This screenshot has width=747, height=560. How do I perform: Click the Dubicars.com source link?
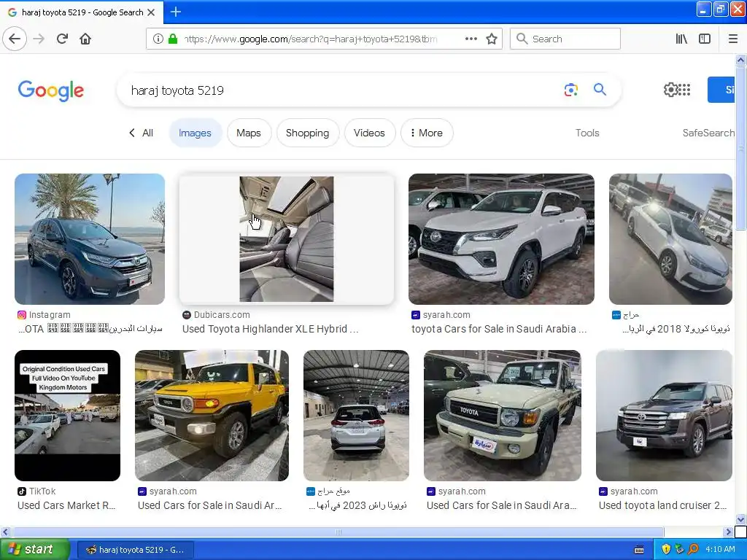click(x=222, y=315)
